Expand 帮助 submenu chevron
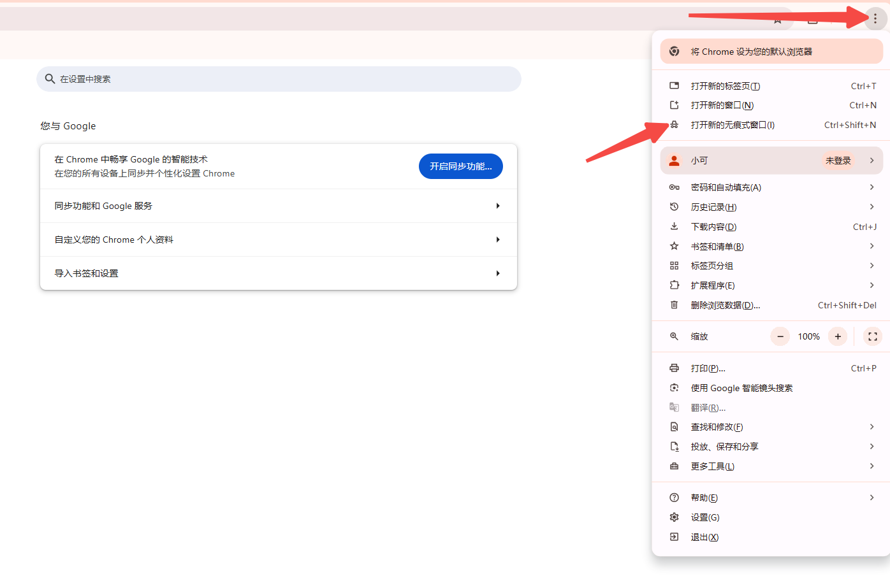The height and width of the screenshot is (588, 890). pyautogui.click(x=872, y=498)
